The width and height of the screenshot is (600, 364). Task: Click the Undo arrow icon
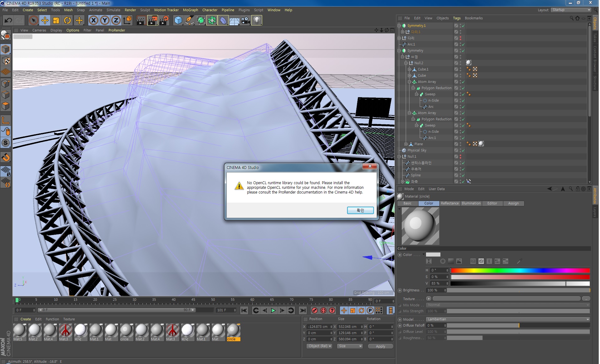click(x=8, y=21)
